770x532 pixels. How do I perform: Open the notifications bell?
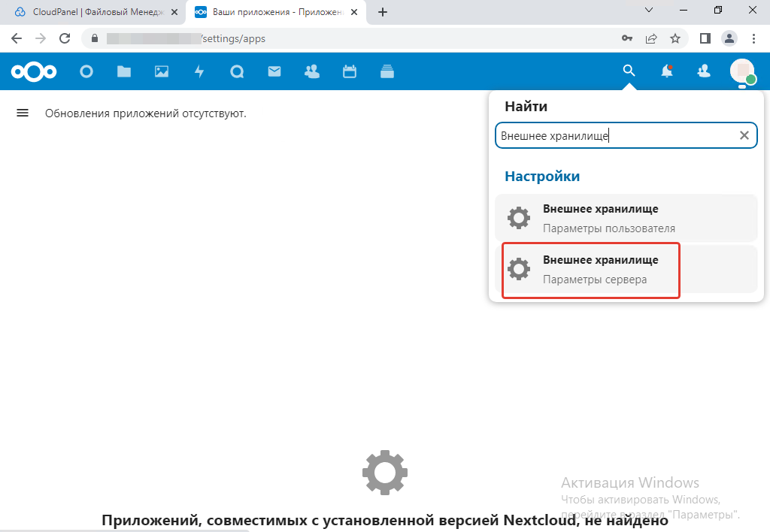(666, 71)
